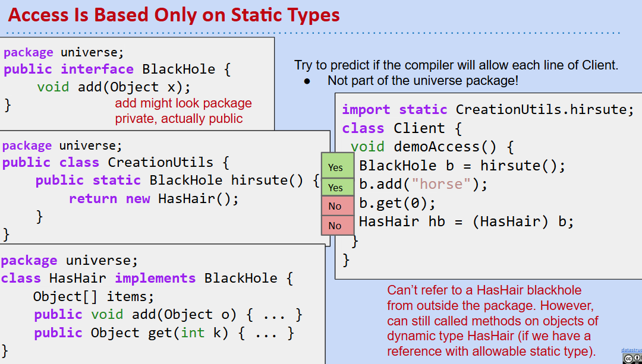Click the 'b.get(0);' code line

[397, 203]
